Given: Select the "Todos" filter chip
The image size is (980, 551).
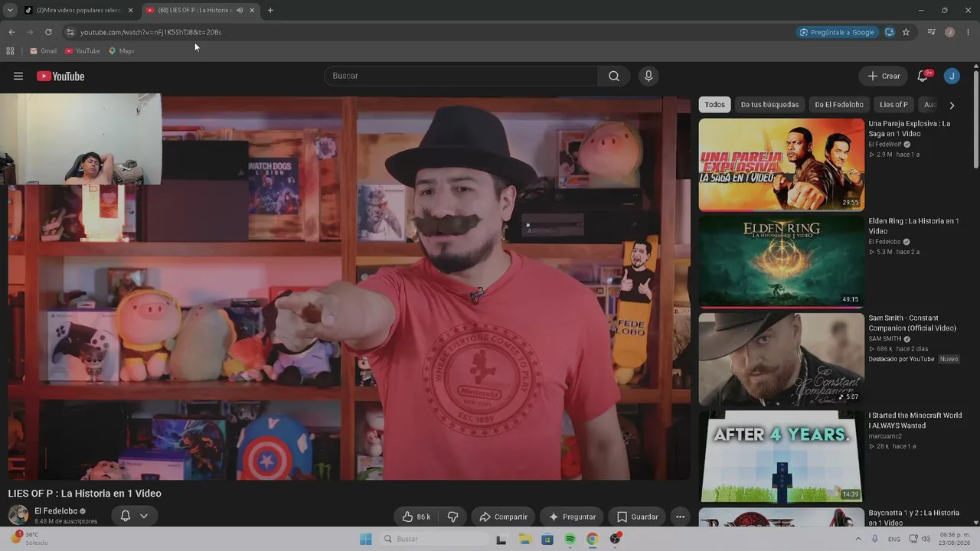Looking at the screenshot, I should click(x=714, y=105).
